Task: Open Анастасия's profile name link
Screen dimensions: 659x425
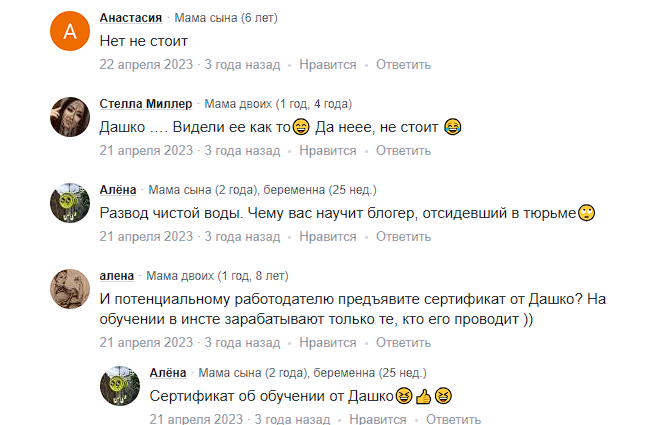Action: tap(133, 18)
